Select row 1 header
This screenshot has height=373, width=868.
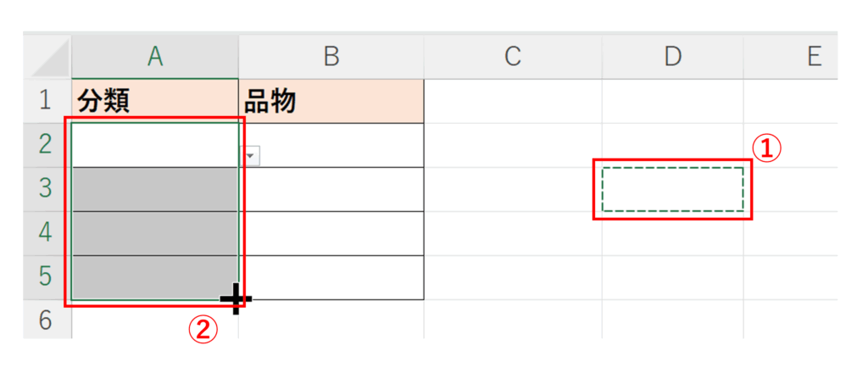pyautogui.click(x=47, y=102)
